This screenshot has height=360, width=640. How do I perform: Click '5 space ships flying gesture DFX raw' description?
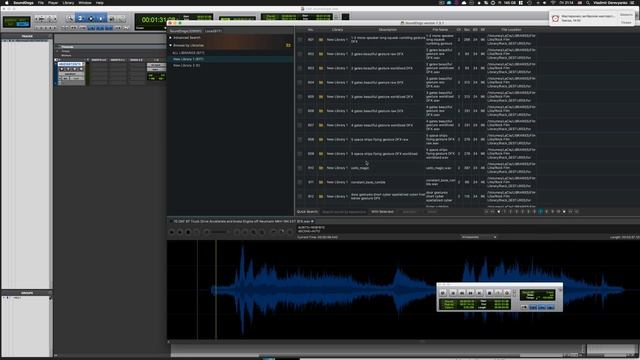pyautogui.click(x=379, y=140)
